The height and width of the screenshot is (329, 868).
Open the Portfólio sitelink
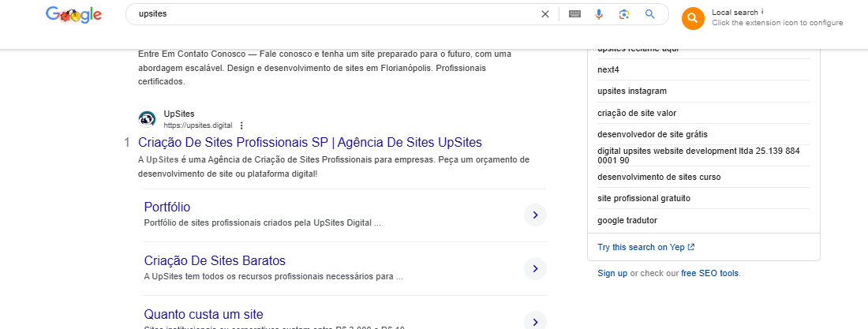click(167, 207)
